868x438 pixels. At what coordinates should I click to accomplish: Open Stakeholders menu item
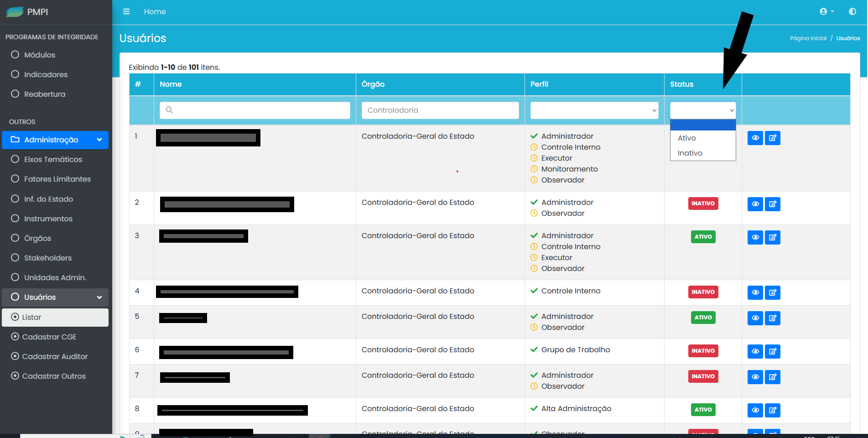point(48,258)
